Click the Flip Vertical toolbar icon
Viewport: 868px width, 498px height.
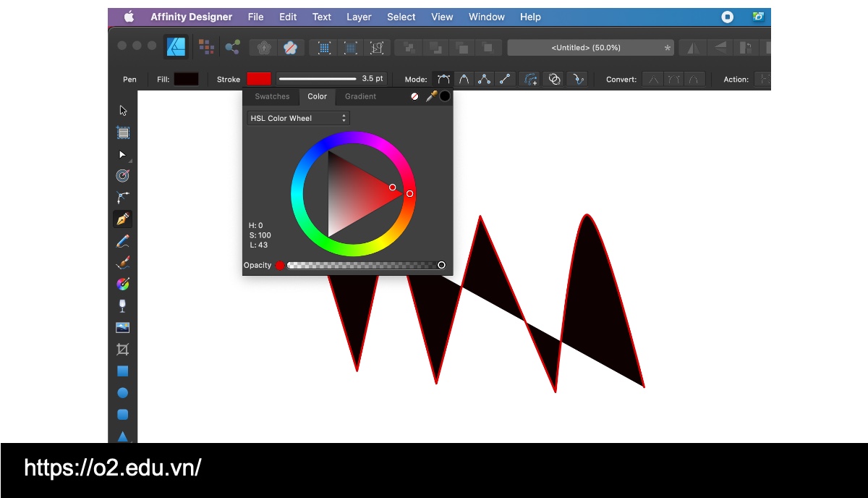point(720,48)
